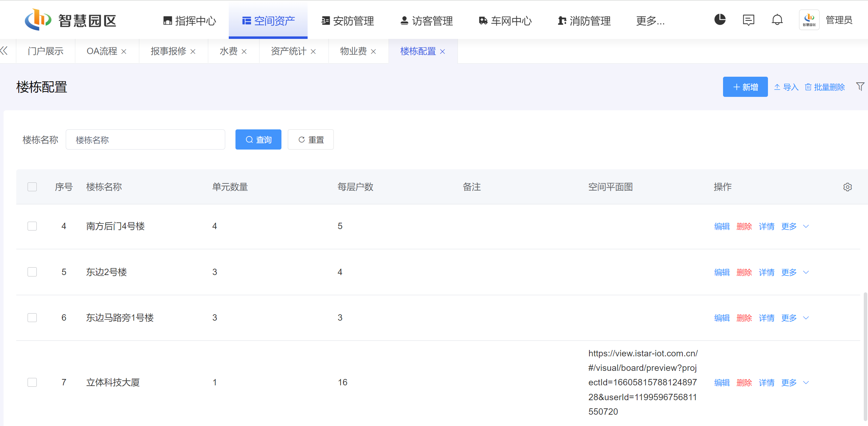
Task: Open the 更多... top navigation menu
Action: [x=650, y=21]
